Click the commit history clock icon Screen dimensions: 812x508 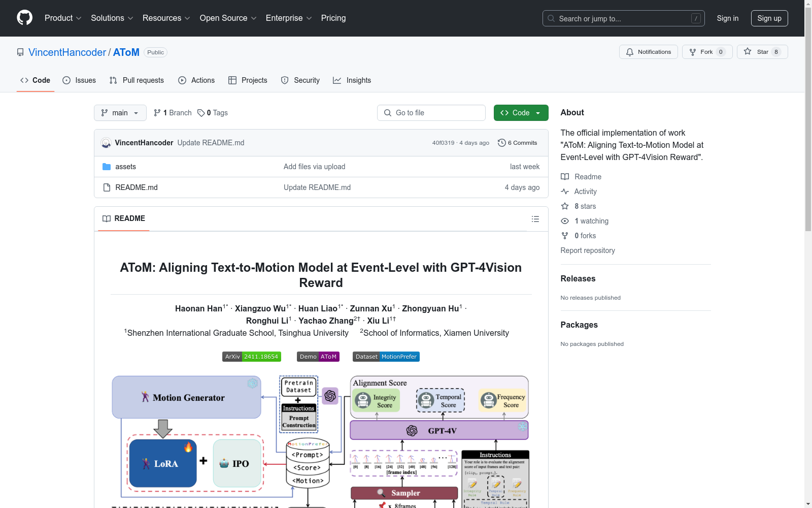tap(502, 143)
